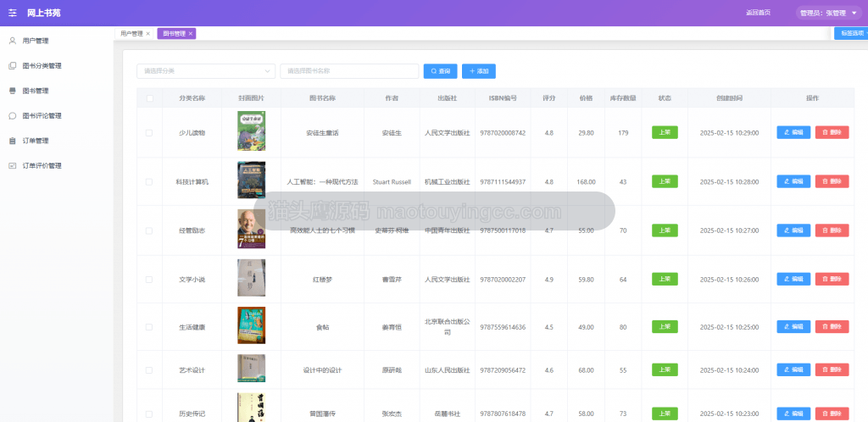Click 删除 for 设计中的设计

click(x=832, y=370)
